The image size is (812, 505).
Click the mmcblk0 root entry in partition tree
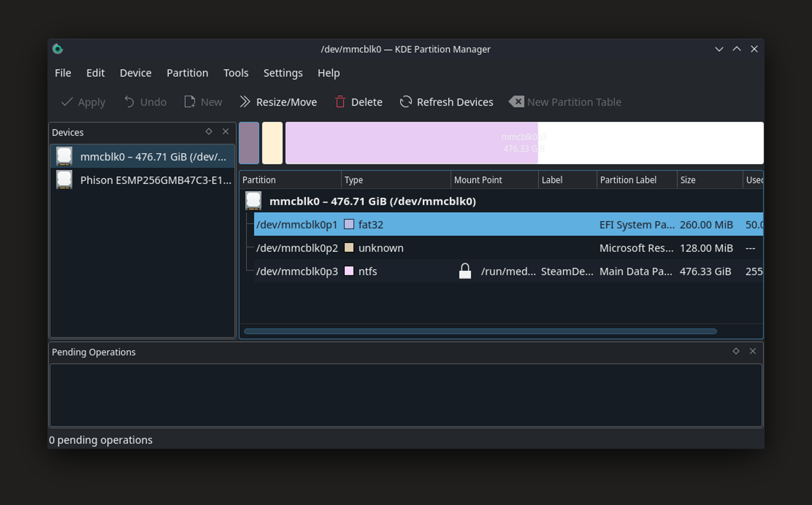(x=372, y=201)
